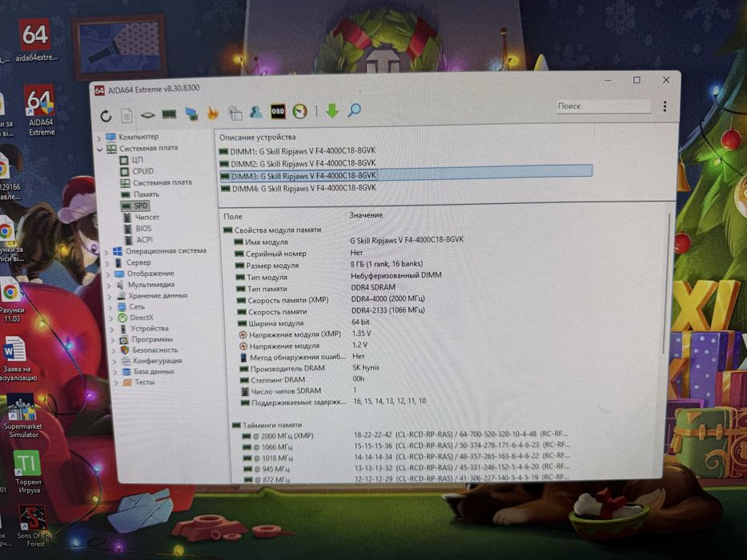Start the stability test flame icon
Screen dimensions: 747x560
(x=213, y=114)
